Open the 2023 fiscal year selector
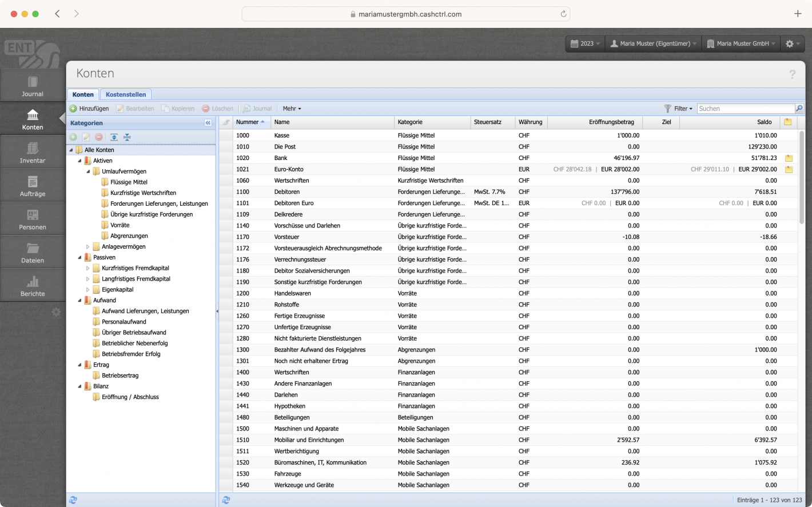 pos(584,43)
